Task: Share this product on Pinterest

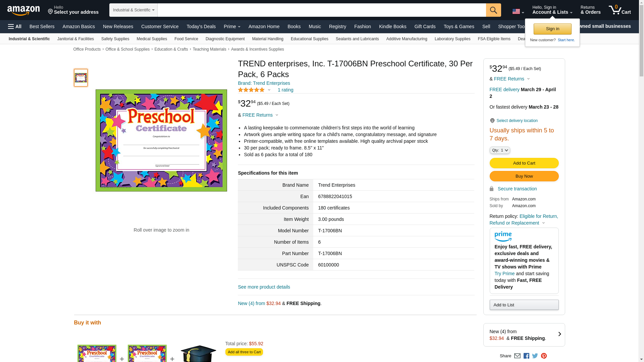Action: [x=544, y=356]
